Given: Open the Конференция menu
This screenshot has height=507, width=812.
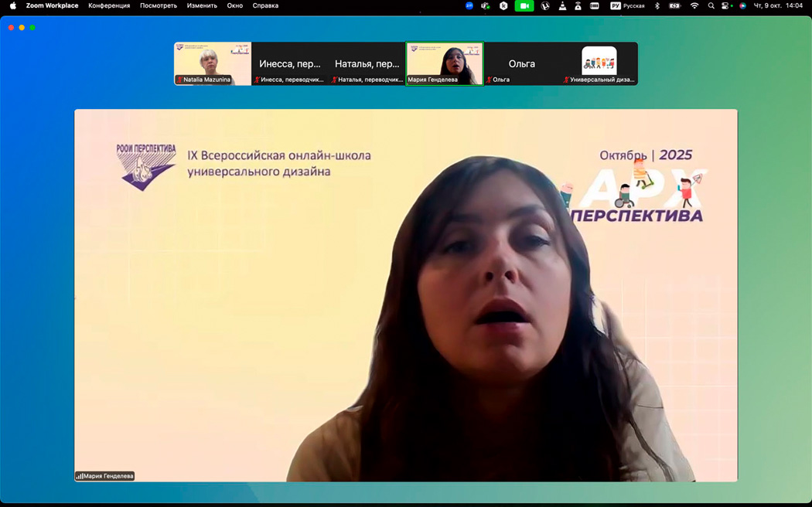Looking at the screenshot, I should coord(109,5).
